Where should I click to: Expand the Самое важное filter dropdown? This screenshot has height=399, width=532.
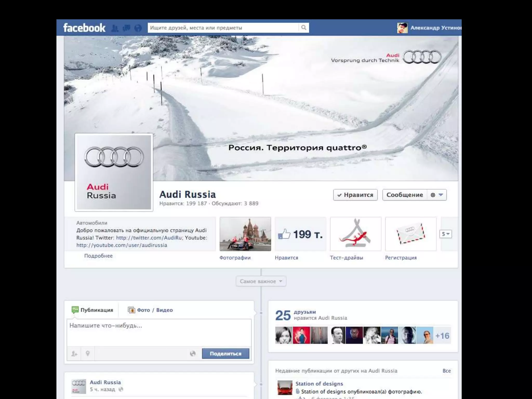click(x=261, y=281)
